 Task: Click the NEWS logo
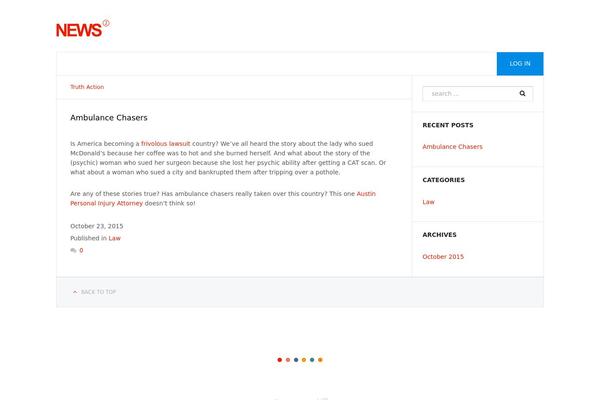tap(83, 29)
